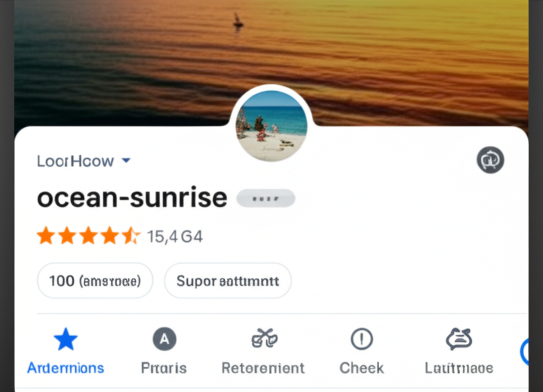Viewport: 543px width, 392px height.
Task: Open the blue star Ardernions tab
Action: [66, 339]
